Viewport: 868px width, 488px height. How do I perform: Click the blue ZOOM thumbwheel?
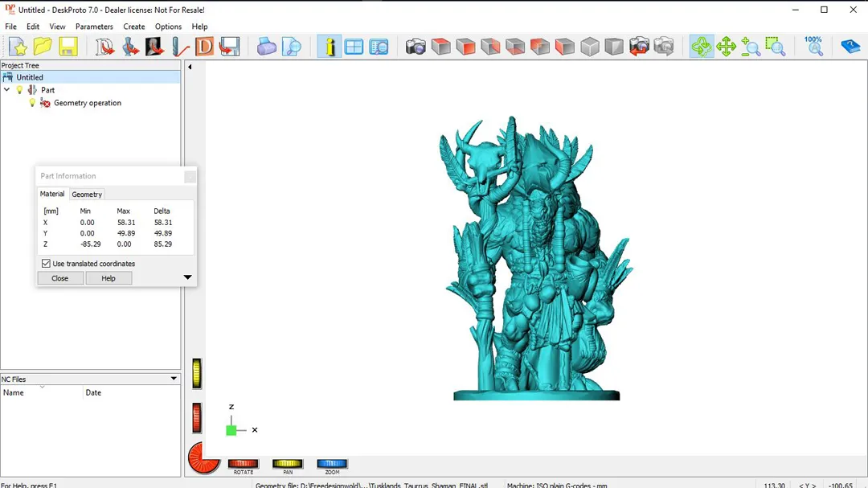pyautogui.click(x=332, y=464)
